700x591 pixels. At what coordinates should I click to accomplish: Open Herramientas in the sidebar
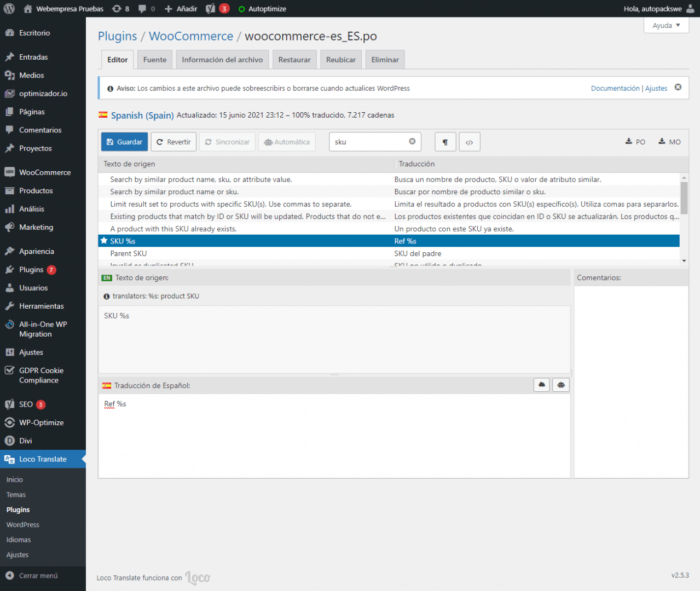pyautogui.click(x=43, y=306)
